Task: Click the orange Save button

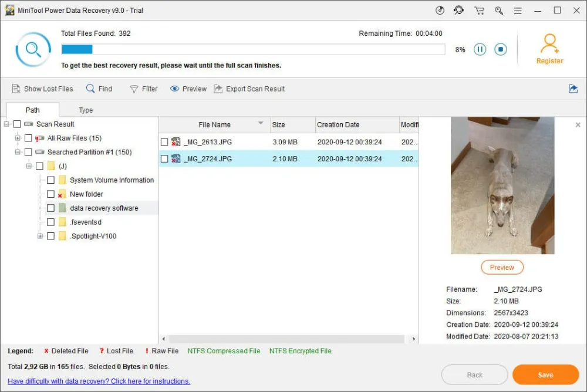Action: [545, 375]
